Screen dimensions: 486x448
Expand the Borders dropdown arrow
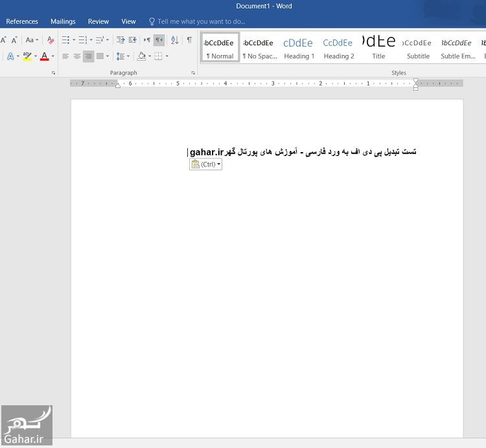coord(167,56)
